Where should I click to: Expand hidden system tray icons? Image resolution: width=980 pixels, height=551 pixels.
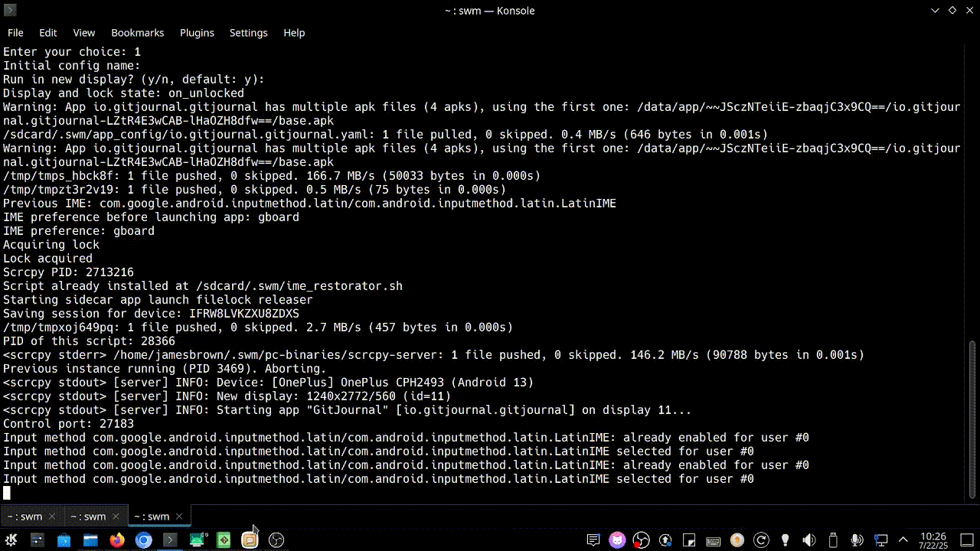point(903,540)
